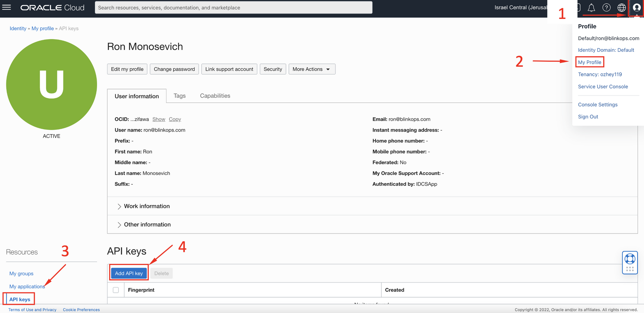Viewport: 644px width, 313px height.
Task: Open the region selector Israel Central
Action: pos(521,7)
